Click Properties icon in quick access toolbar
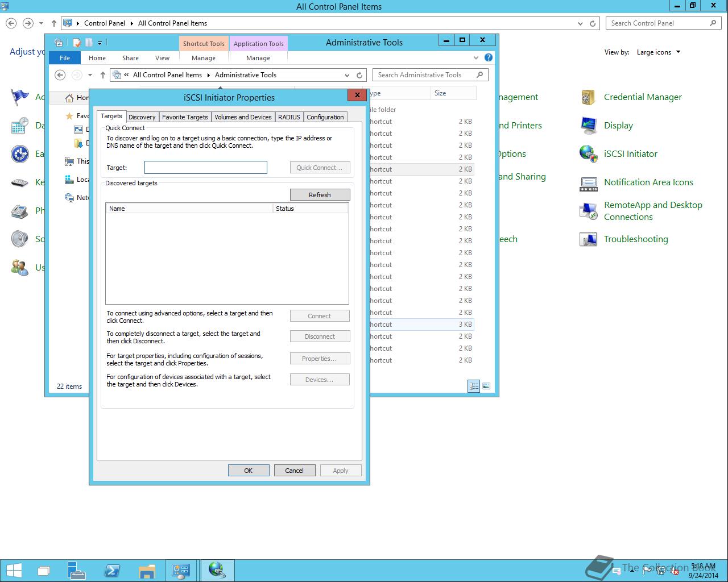Screen dimensions: 728x582 76,43
